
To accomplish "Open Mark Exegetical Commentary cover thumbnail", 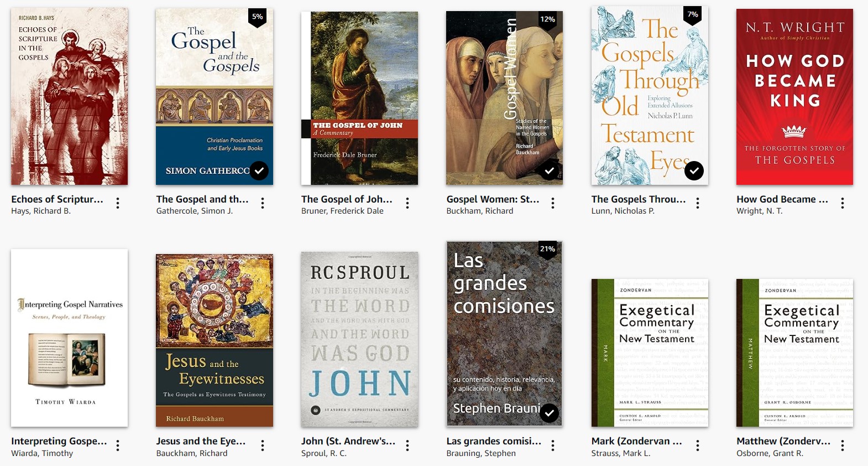I will click(650, 353).
